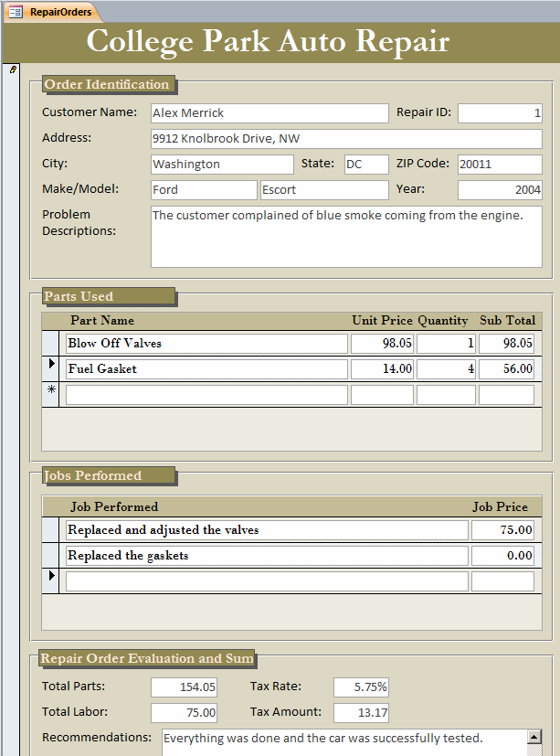This screenshot has width=560, height=756.
Task: Click the 'Part Name' column header
Action: 102,321
